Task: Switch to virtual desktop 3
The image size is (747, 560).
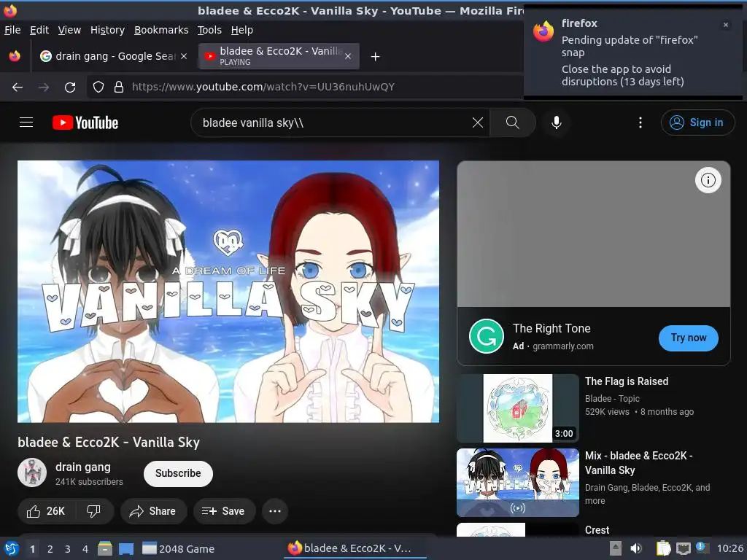Action: point(68,549)
